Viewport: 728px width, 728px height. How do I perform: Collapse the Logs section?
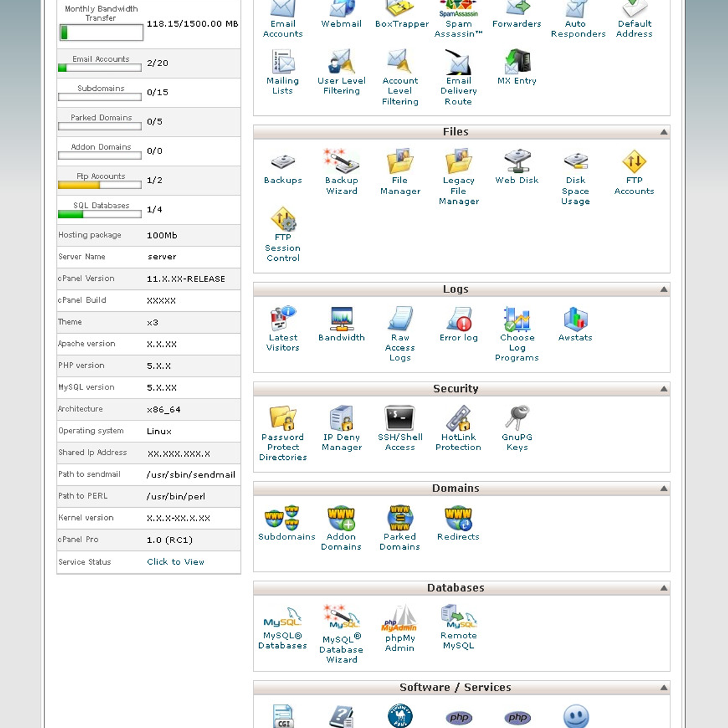(x=664, y=289)
